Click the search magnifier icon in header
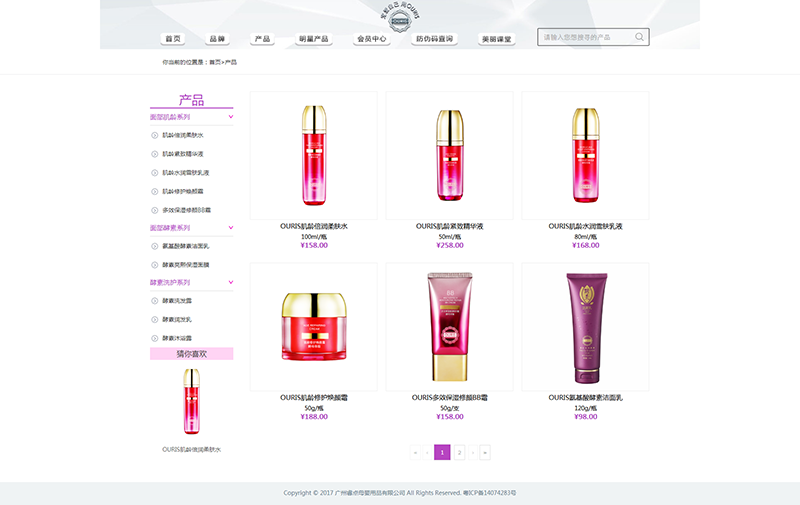 640,38
